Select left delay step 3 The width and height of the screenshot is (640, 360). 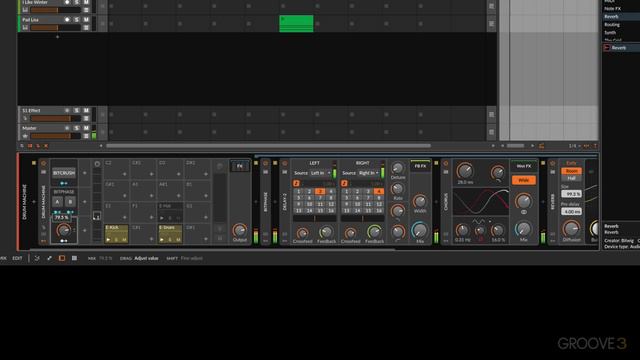tap(320, 191)
